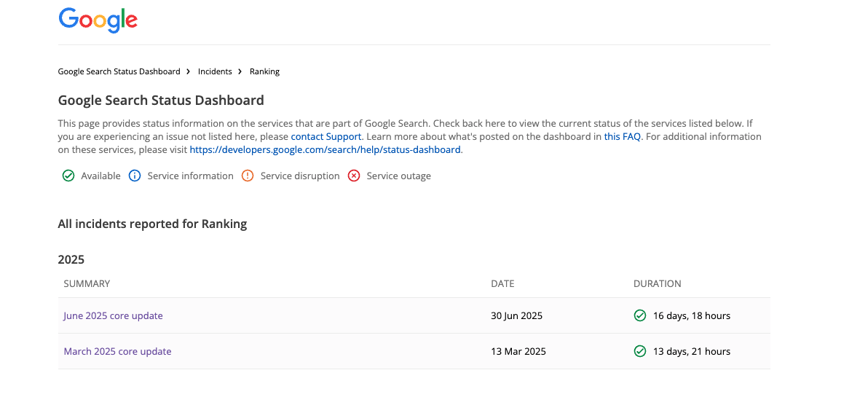The width and height of the screenshot is (868, 397).
Task: Click the 2025 year heading
Action: 71,259
